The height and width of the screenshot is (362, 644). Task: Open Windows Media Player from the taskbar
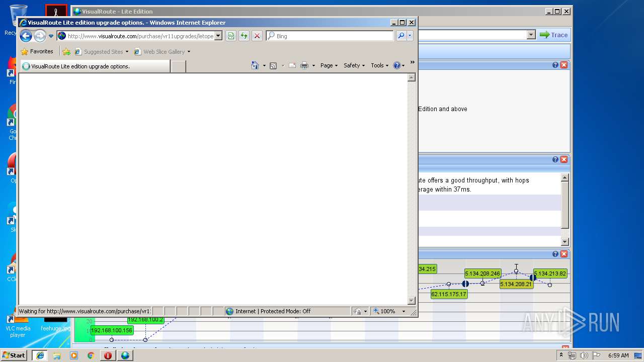[x=74, y=355]
